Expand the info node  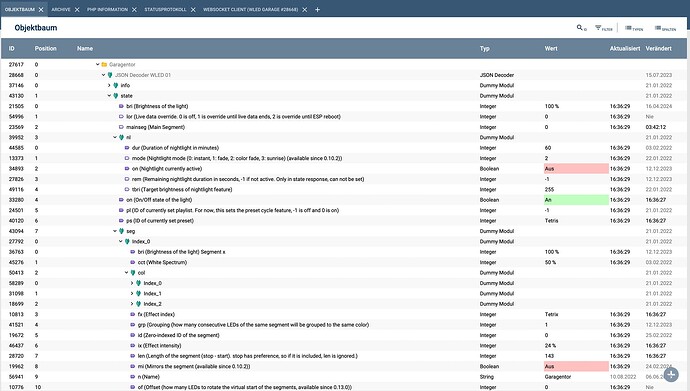110,85
